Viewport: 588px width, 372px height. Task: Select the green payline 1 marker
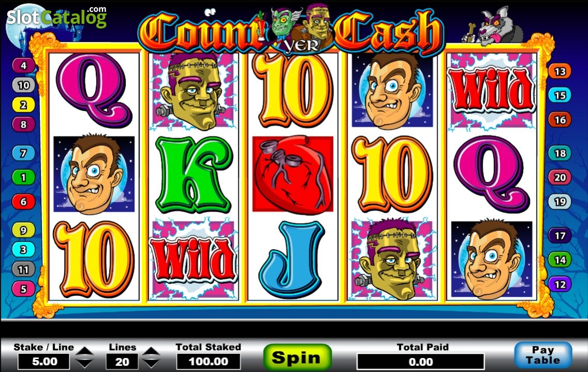(x=24, y=177)
